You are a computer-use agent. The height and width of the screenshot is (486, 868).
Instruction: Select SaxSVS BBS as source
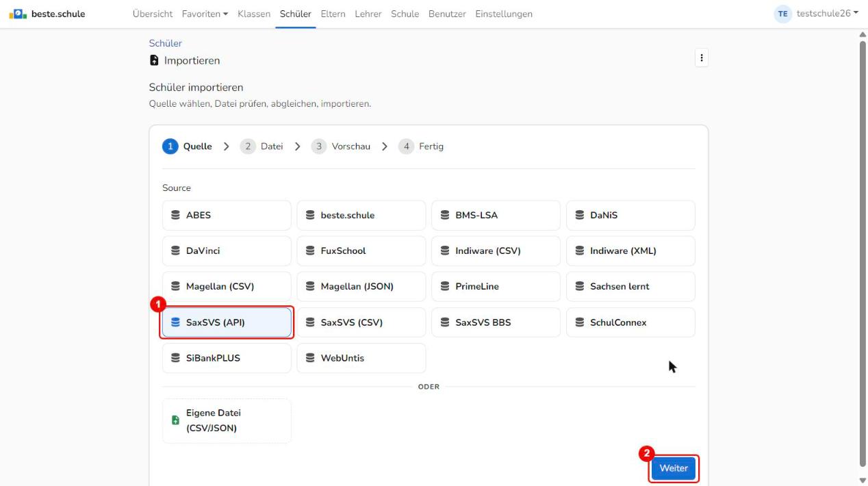click(x=496, y=322)
